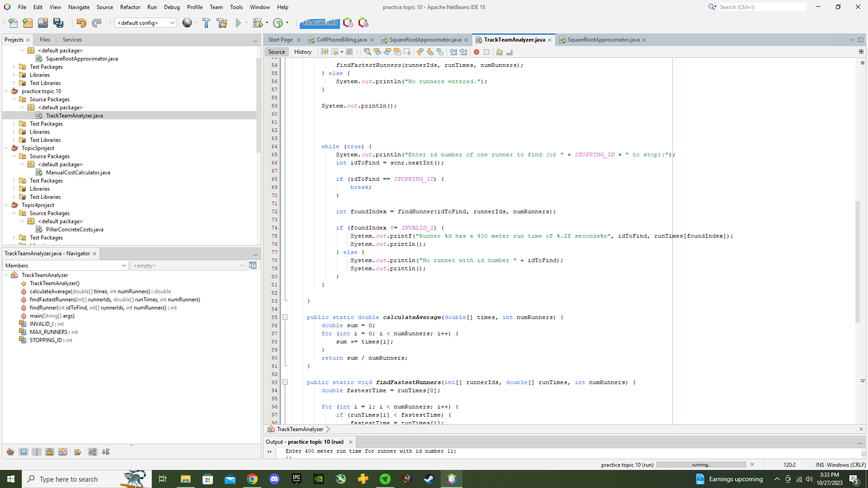Screen dimensions: 868x488
Task: Debug the project
Action: (258, 23)
